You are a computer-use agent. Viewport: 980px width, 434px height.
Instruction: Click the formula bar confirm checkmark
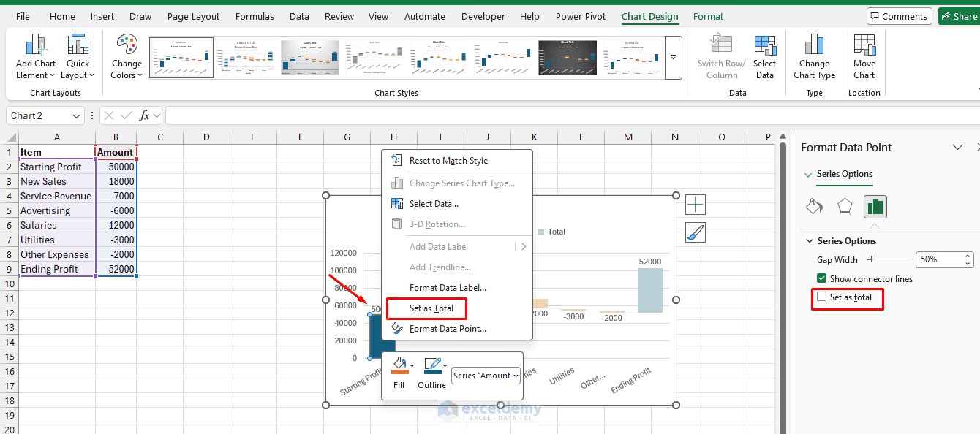tap(126, 115)
